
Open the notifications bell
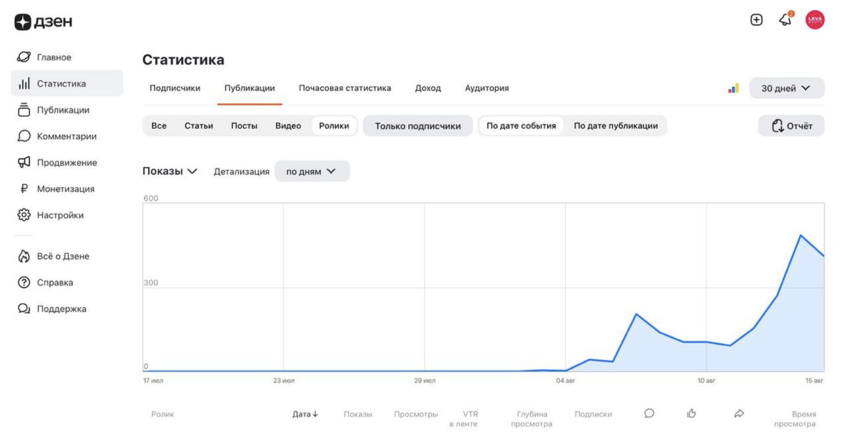pyautogui.click(x=785, y=20)
